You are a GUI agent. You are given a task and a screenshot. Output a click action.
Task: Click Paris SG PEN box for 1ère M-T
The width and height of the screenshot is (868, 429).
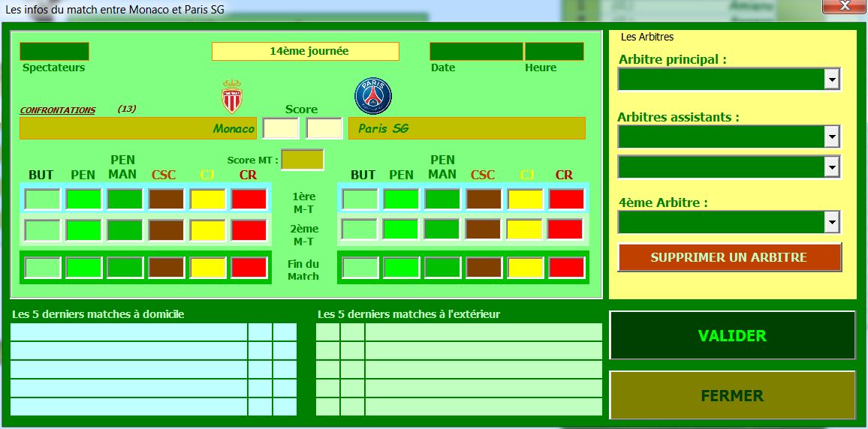point(402,199)
